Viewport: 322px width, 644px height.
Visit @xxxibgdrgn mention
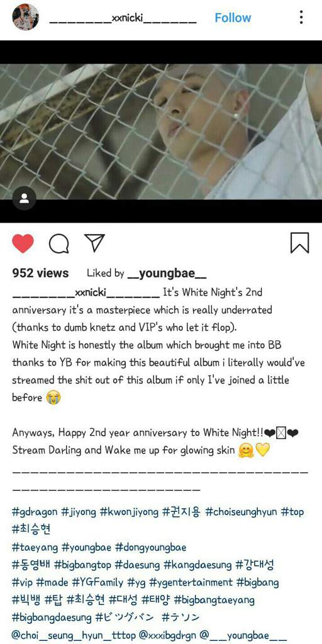173,635
